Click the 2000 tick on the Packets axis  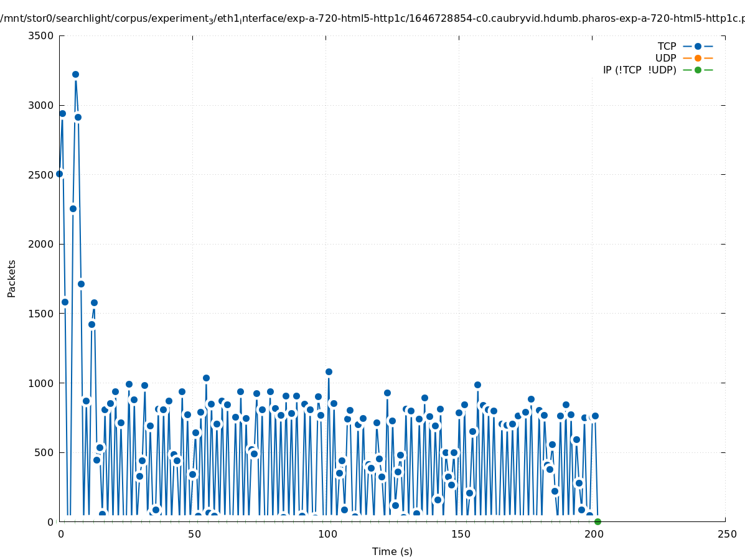click(42, 244)
